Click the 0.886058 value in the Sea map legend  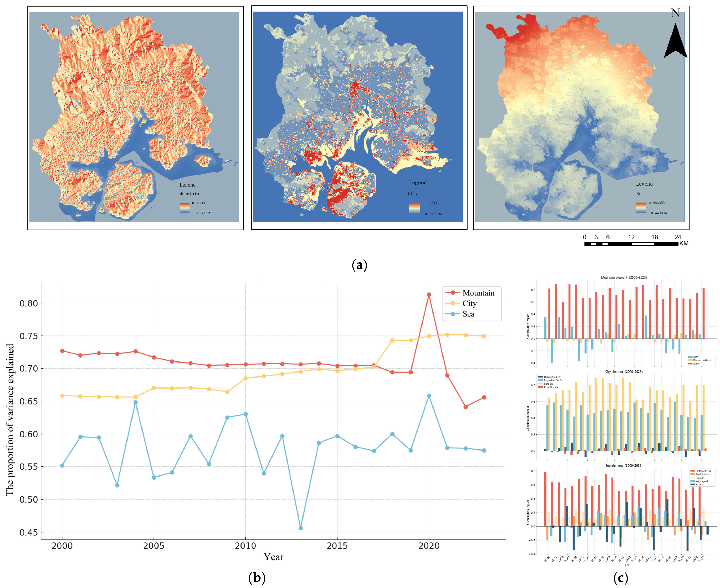click(657, 203)
